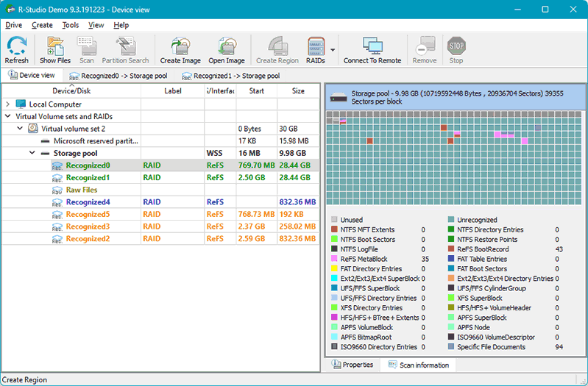Select Microsoft reserved partit... row

160,141
